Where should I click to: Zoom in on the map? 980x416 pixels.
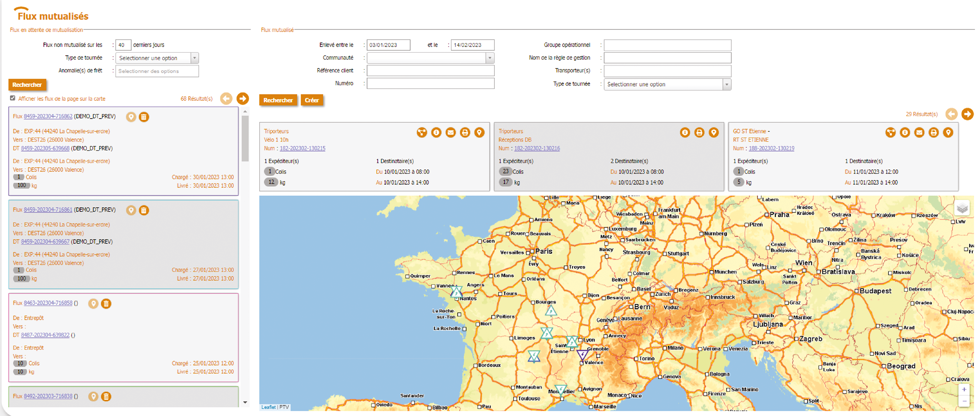tap(964, 389)
